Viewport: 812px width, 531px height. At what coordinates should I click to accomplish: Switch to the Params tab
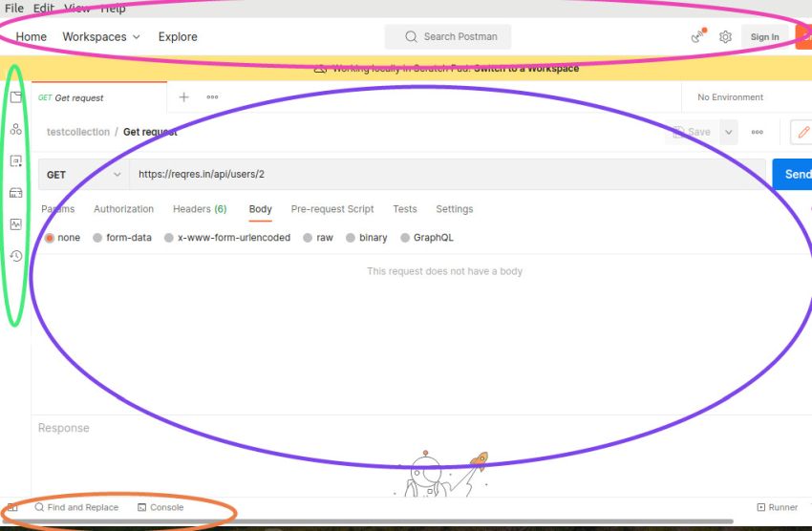pyautogui.click(x=58, y=209)
